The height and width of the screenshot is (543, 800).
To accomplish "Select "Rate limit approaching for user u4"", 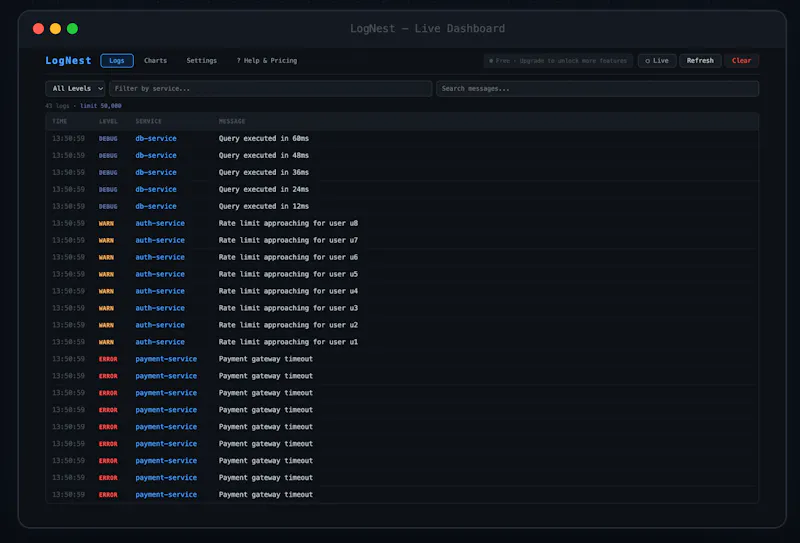I will [x=288, y=291].
